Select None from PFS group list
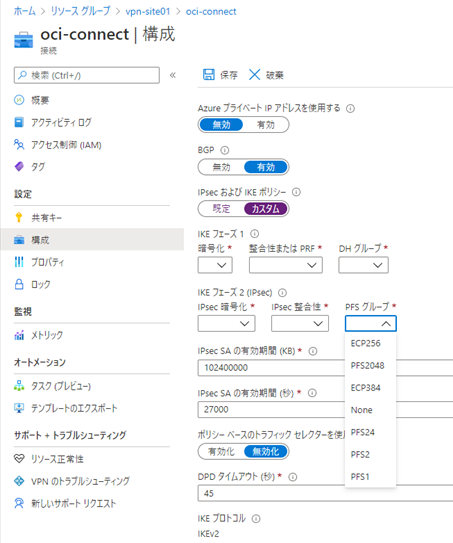Screen dimensions: 453x543 [x=370, y=410]
